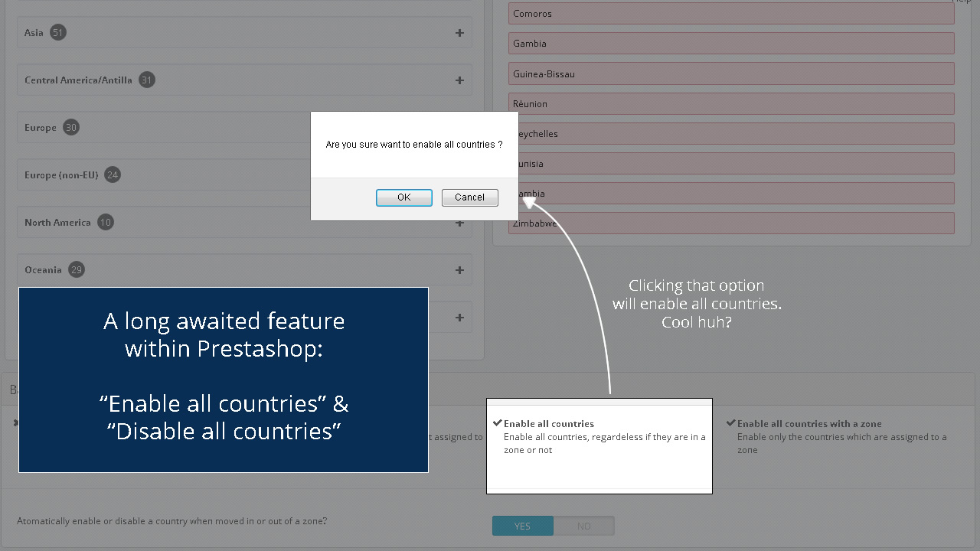Click the 29 count badge beside Oceania
Screen dimensions: 980x551
click(x=76, y=270)
